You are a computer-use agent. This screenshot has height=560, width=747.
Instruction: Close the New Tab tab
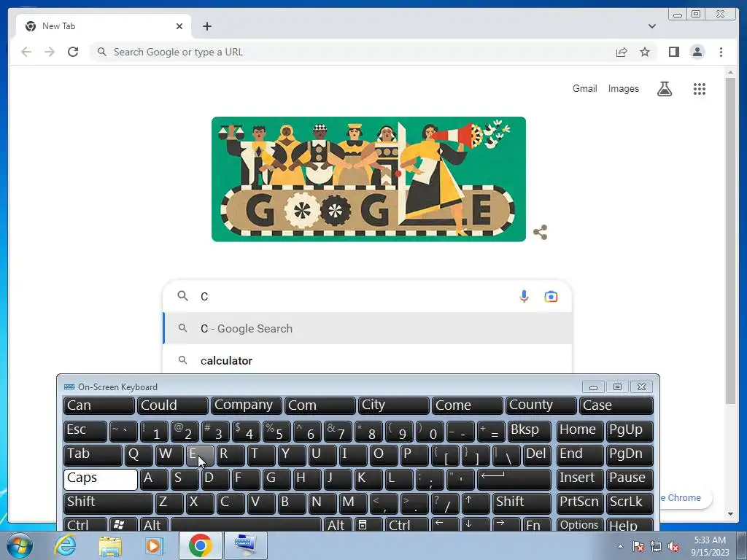[x=179, y=26]
